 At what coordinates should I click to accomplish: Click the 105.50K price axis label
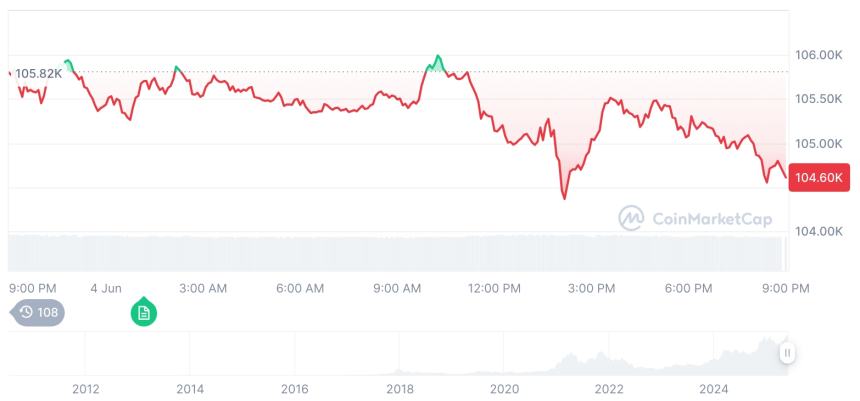pyautogui.click(x=817, y=99)
